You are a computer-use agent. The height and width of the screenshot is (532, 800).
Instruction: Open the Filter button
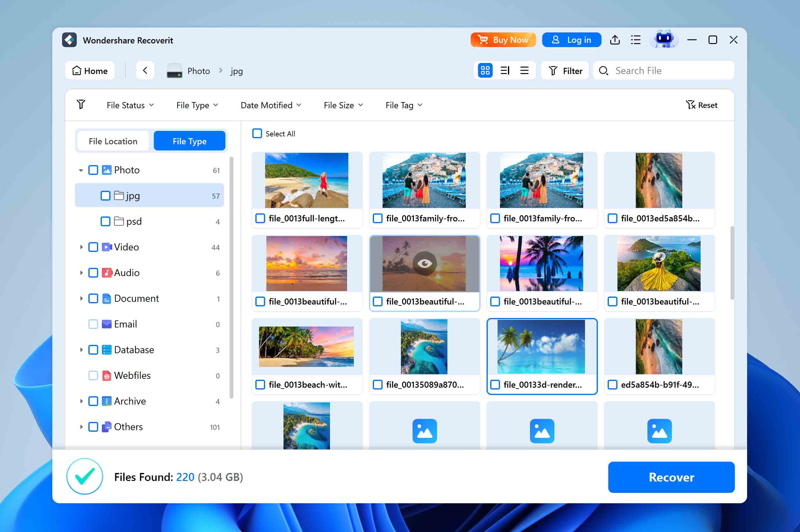coord(565,71)
